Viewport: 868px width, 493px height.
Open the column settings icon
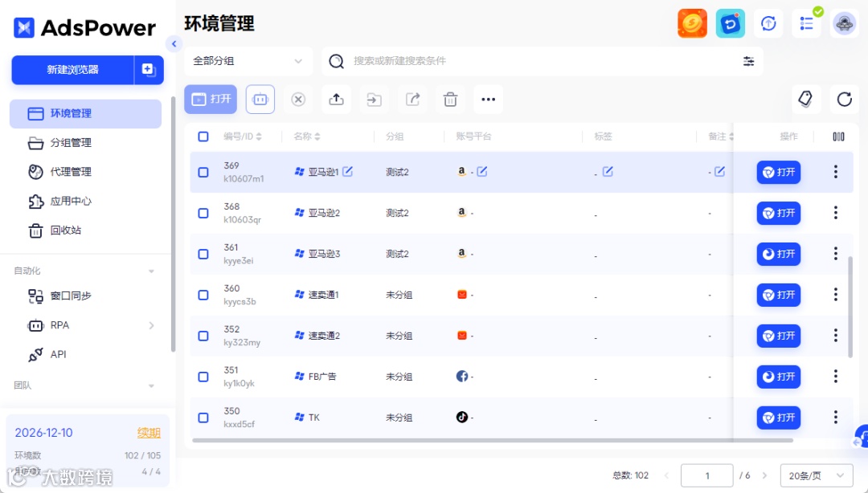(x=838, y=136)
